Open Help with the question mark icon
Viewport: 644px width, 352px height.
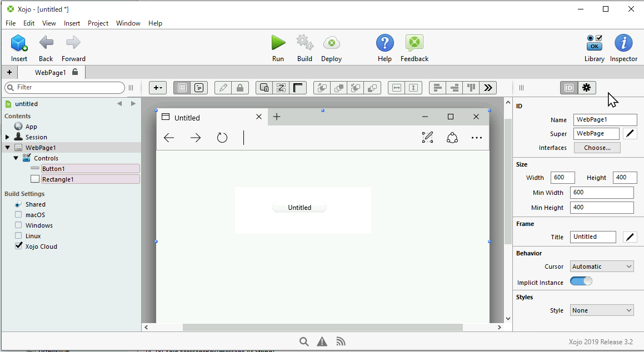385,43
